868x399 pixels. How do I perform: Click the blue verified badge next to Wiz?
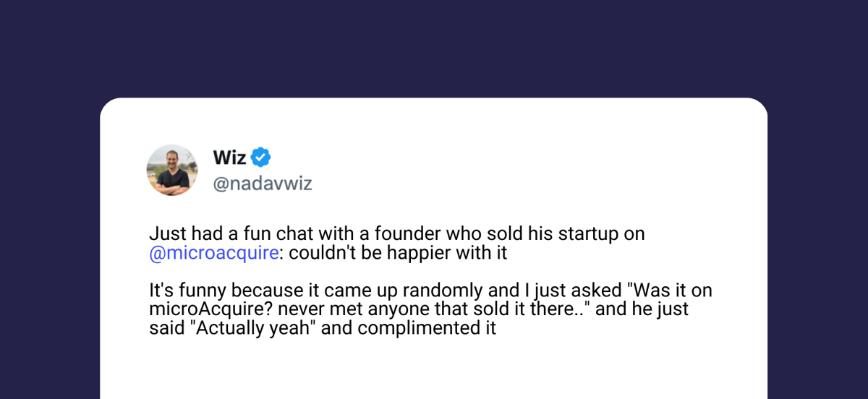pos(261,157)
